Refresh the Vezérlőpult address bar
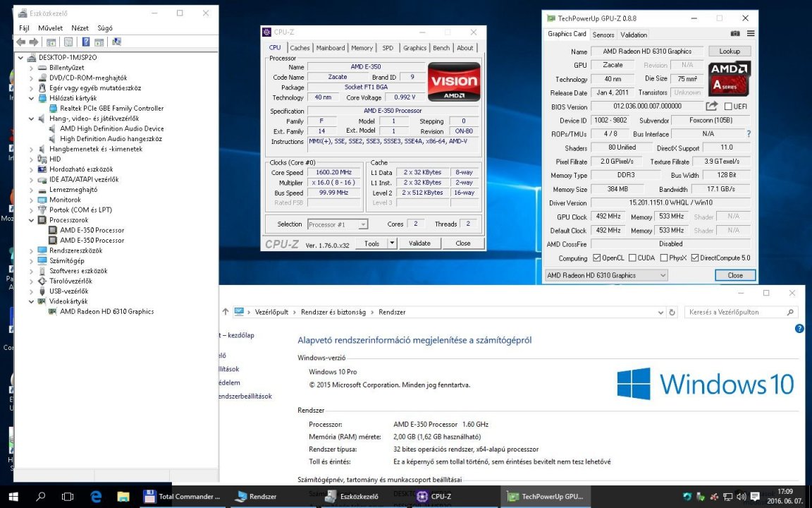This screenshot has width=812, height=508. (672, 312)
